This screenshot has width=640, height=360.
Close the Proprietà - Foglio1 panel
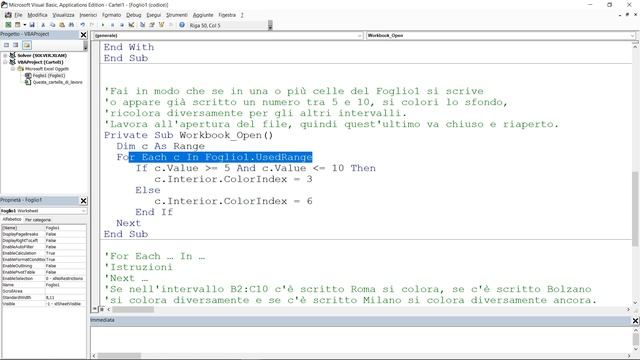tap(83, 200)
